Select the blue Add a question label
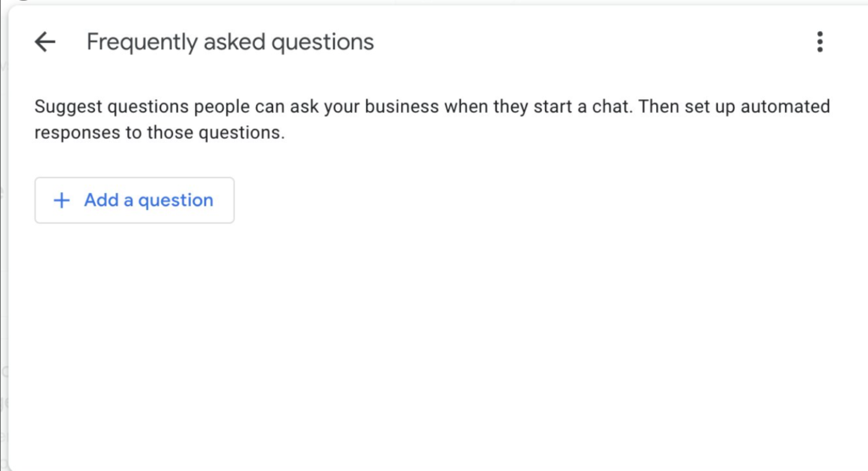 [148, 201]
